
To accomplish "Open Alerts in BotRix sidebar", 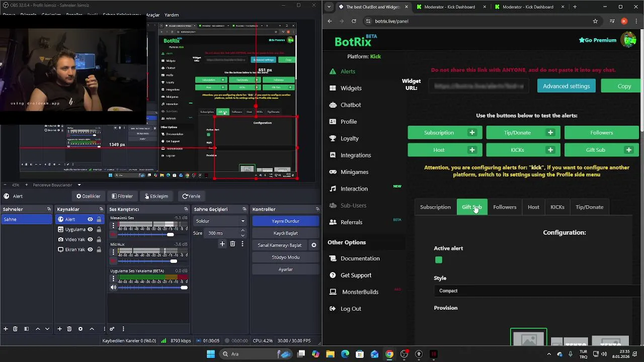I will tap(348, 71).
